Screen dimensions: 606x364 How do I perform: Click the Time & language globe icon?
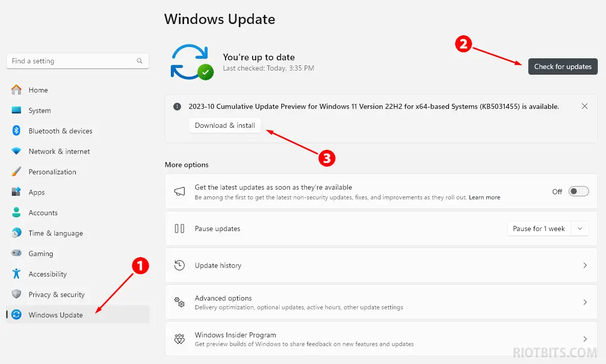16,233
